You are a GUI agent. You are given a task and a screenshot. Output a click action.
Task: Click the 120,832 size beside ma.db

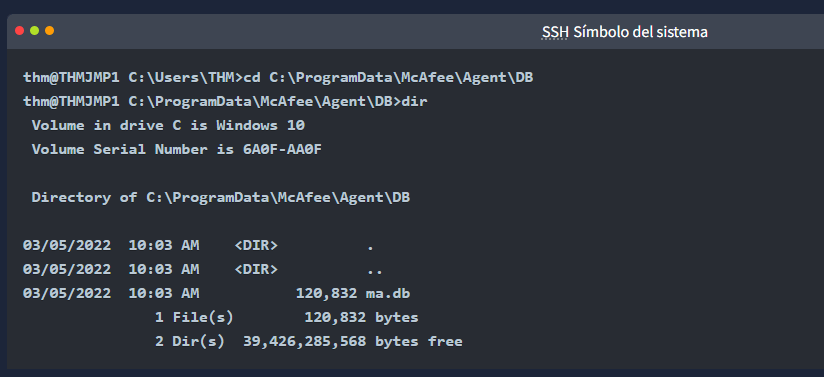coord(327,293)
